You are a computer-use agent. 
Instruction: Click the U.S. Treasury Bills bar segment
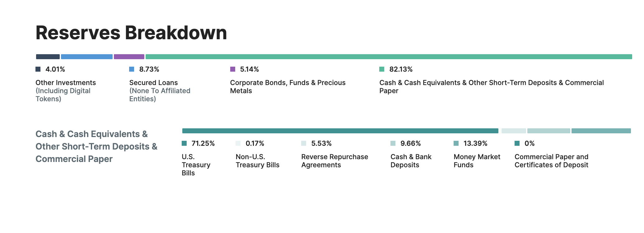(x=340, y=131)
